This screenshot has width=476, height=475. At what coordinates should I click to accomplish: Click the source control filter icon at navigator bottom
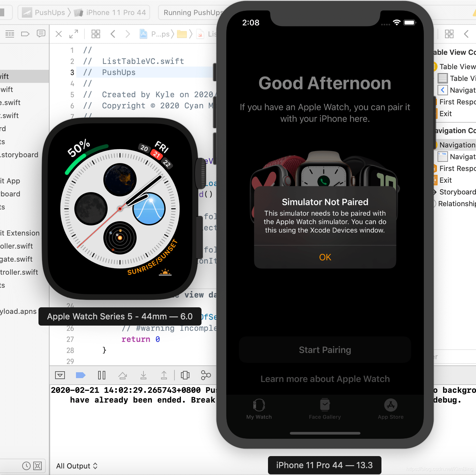pos(38,466)
